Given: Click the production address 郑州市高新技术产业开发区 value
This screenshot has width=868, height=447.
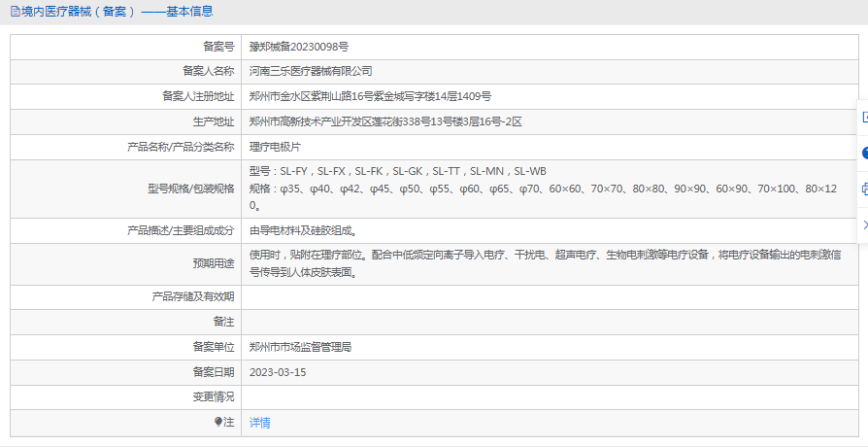Looking at the screenshot, I should click(385, 121).
